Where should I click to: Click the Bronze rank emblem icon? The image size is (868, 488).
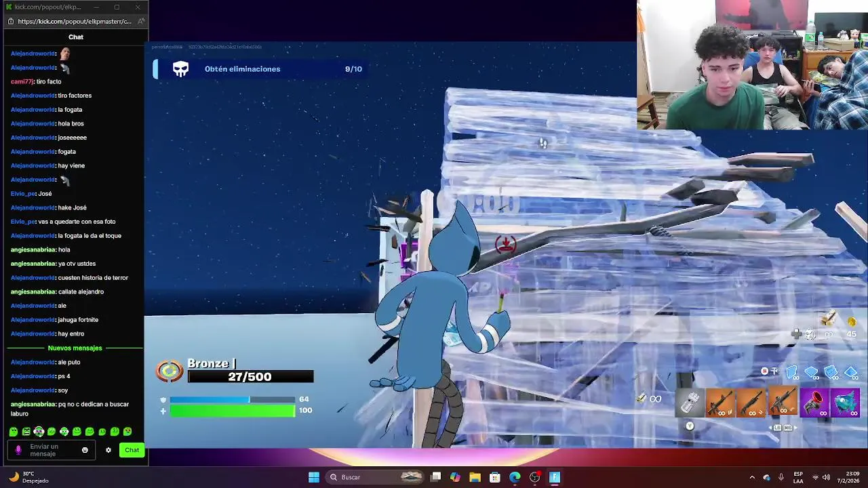[170, 371]
